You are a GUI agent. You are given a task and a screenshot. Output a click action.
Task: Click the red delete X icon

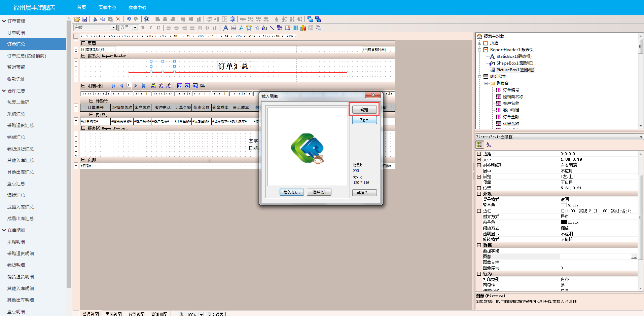click(x=118, y=19)
